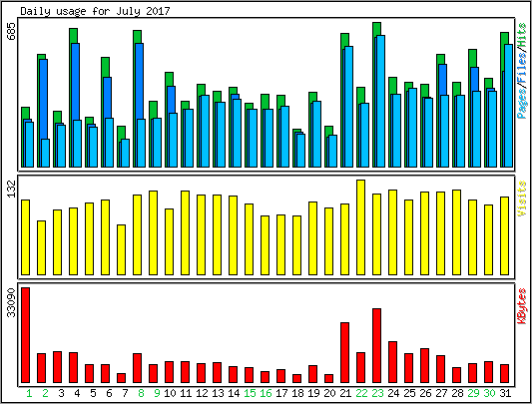This screenshot has height=404, width=532.
Task: Click the shortest yellow Visits bar, day 2
Action: pos(41,248)
